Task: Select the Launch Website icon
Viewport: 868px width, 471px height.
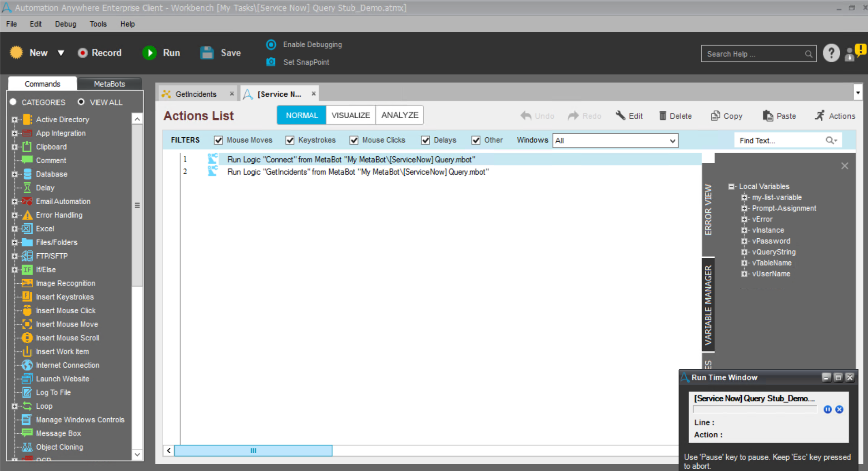Action: point(27,379)
